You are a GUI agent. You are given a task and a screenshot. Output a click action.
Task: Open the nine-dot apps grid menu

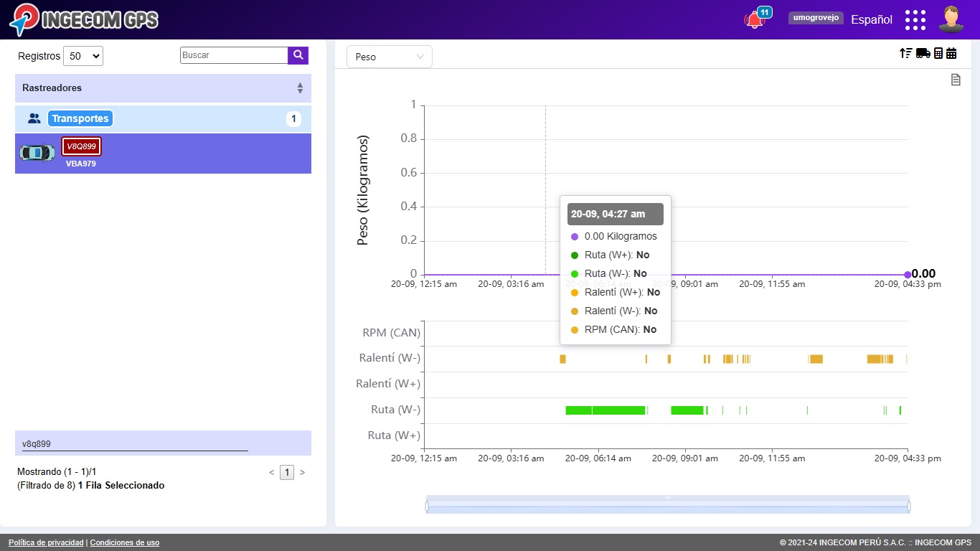[x=915, y=20]
